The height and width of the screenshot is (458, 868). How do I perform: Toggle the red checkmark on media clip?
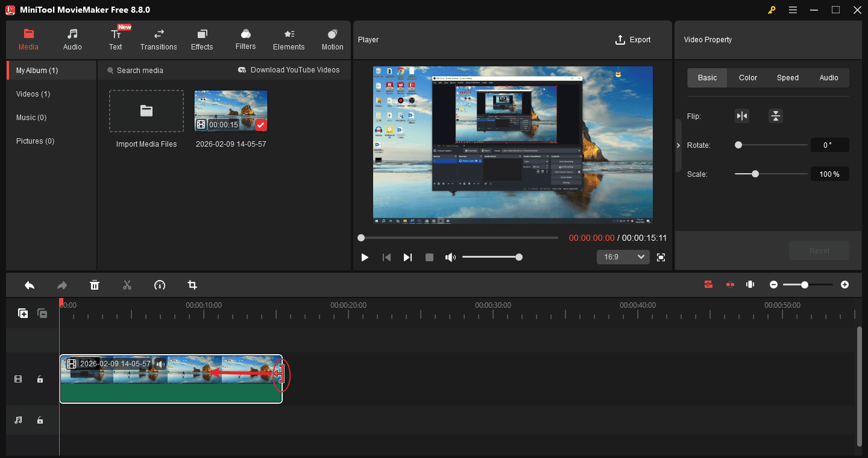pyautogui.click(x=260, y=125)
